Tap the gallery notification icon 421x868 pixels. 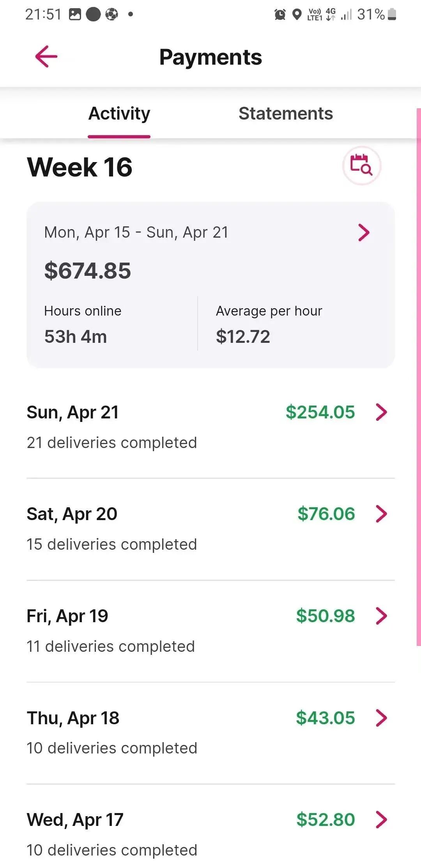75,14
